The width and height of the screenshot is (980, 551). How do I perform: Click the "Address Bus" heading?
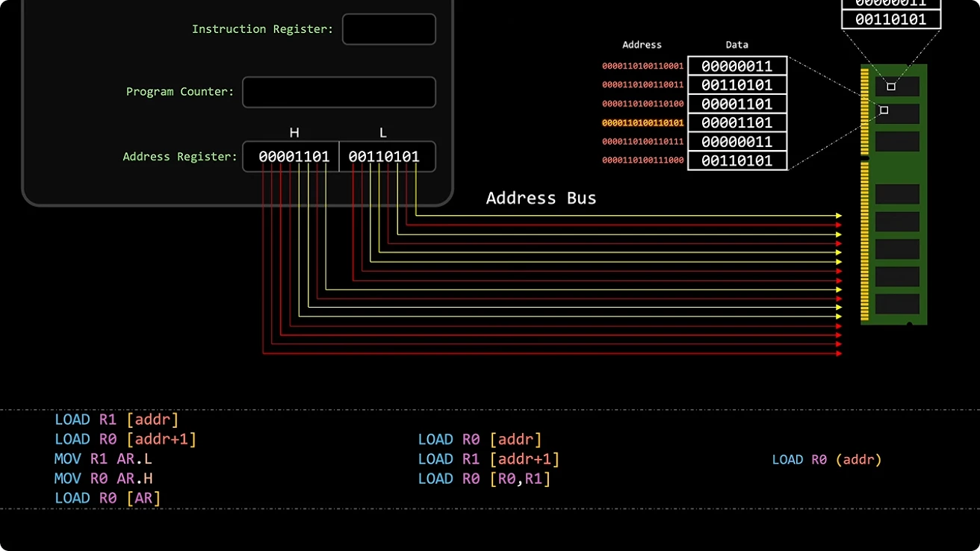pyautogui.click(x=541, y=199)
